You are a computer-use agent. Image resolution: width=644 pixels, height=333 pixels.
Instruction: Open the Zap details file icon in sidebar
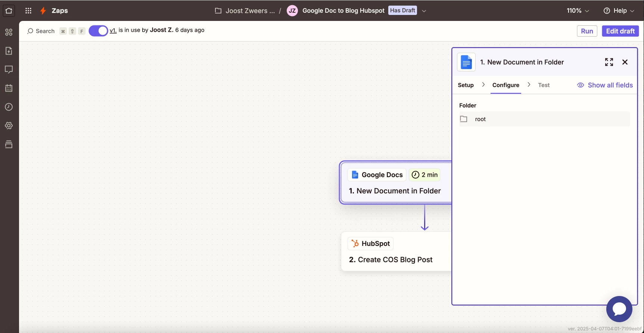coord(9,51)
